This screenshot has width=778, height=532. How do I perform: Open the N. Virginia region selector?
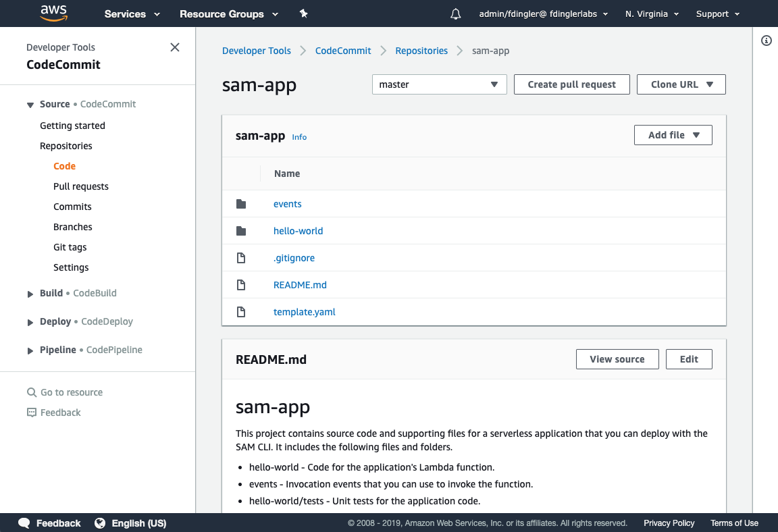coord(652,14)
